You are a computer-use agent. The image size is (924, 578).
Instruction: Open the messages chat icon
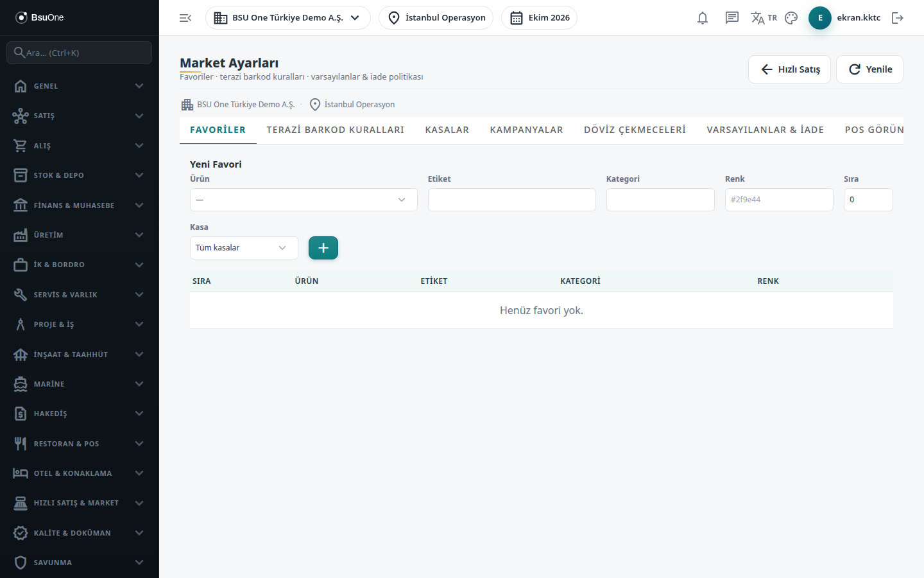pyautogui.click(x=732, y=18)
